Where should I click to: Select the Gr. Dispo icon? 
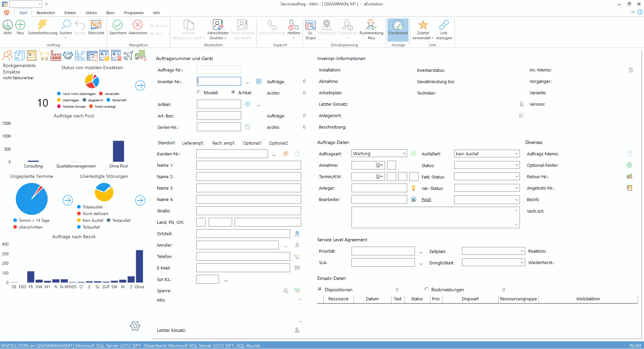311,27
